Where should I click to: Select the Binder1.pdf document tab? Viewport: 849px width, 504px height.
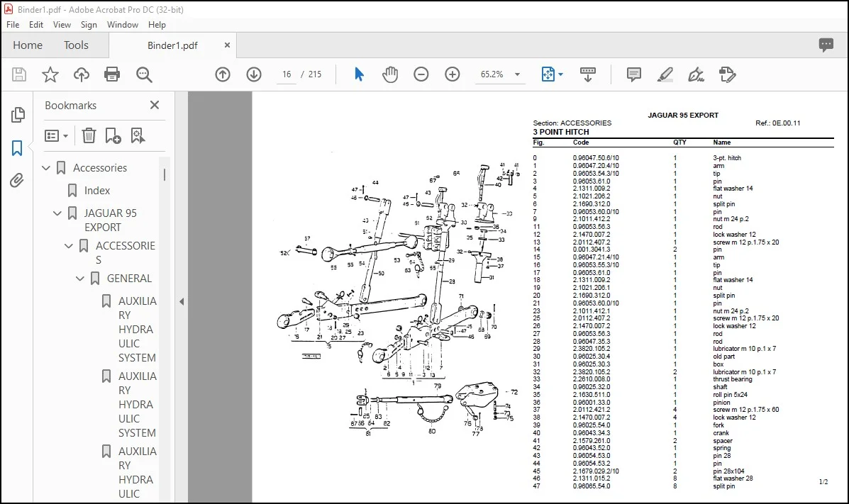(172, 45)
